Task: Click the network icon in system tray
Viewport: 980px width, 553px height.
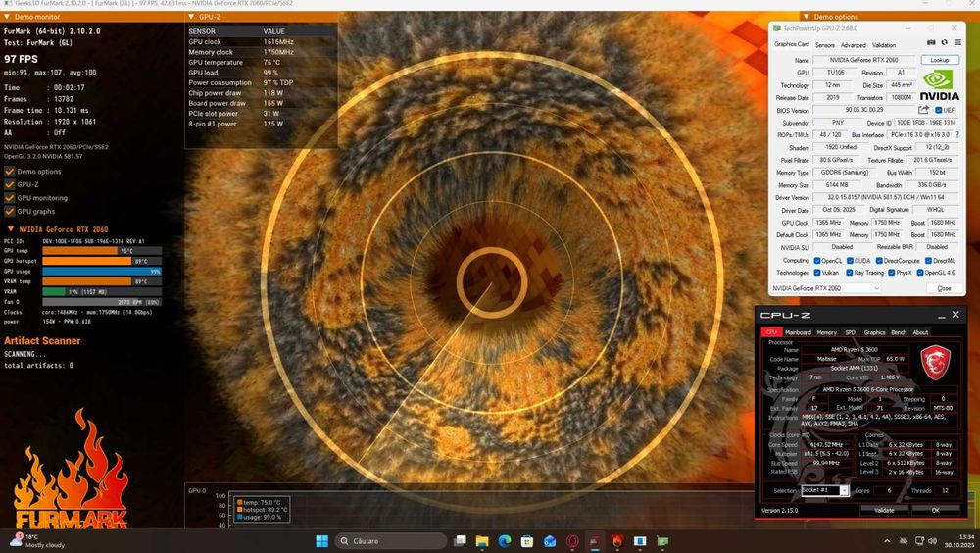Action: coord(919,541)
